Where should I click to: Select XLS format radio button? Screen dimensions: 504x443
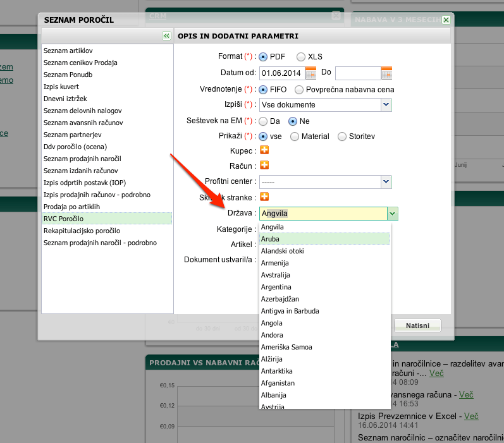301,57
